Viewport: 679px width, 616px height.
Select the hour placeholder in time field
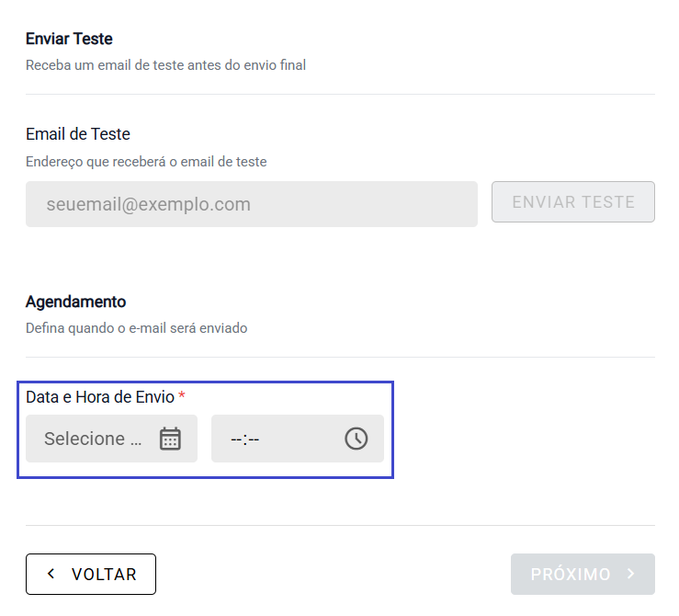pyautogui.click(x=236, y=439)
